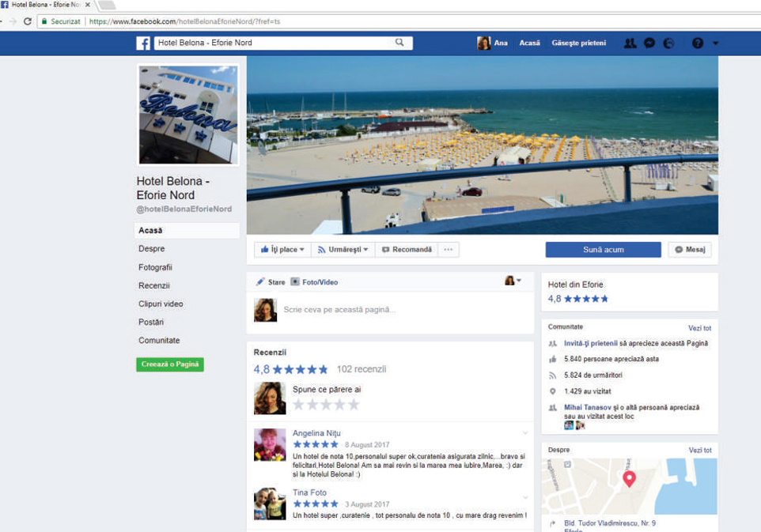Click the green Creează o Pagină button
The image size is (761, 532).
170,364
